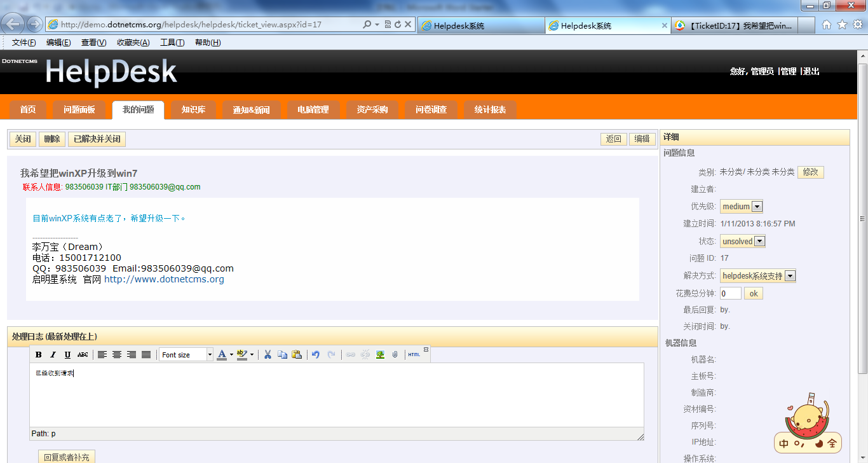Paste using the editor clipboard icon
The image size is (868, 463).
click(x=297, y=355)
